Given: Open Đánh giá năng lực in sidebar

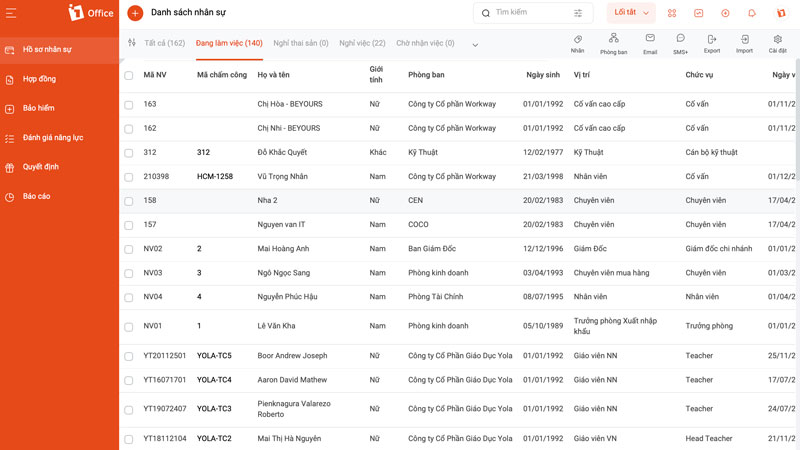Looking at the screenshot, I should click(59, 138).
